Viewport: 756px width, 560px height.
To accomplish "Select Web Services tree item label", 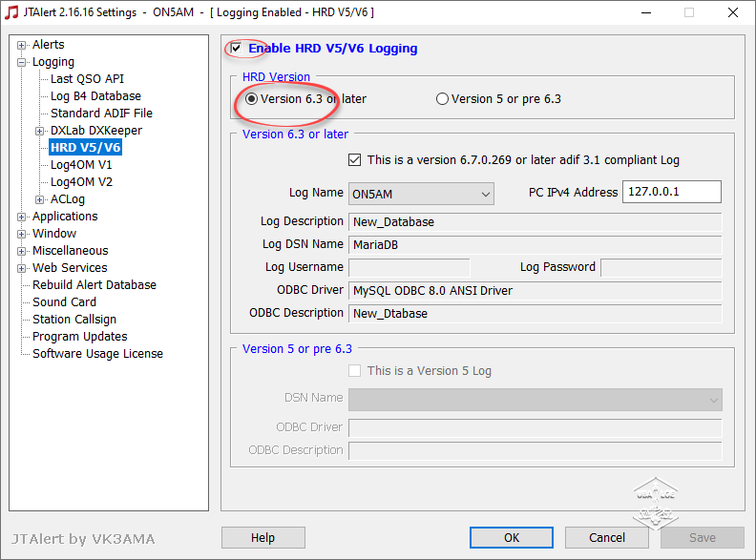I will click(x=70, y=267).
